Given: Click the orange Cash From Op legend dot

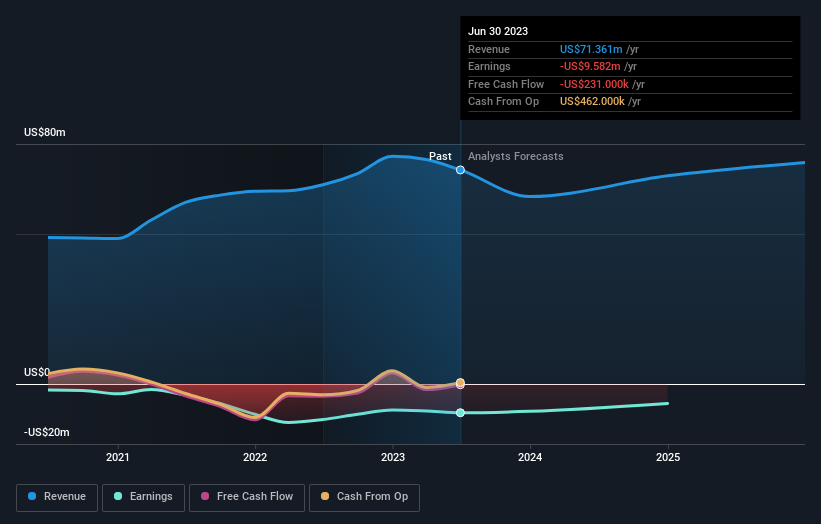Looking at the screenshot, I should click(x=325, y=496).
